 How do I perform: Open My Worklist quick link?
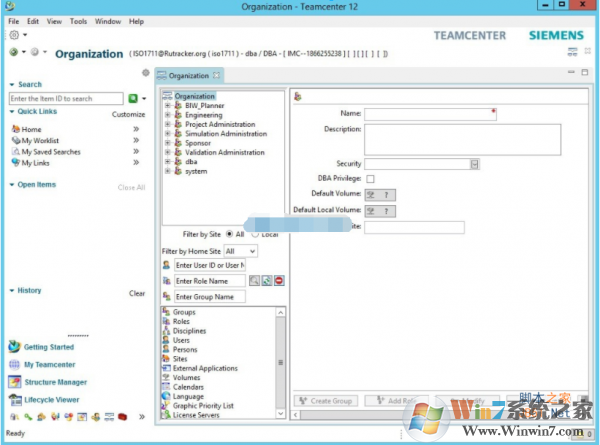click(x=40, y=140)
